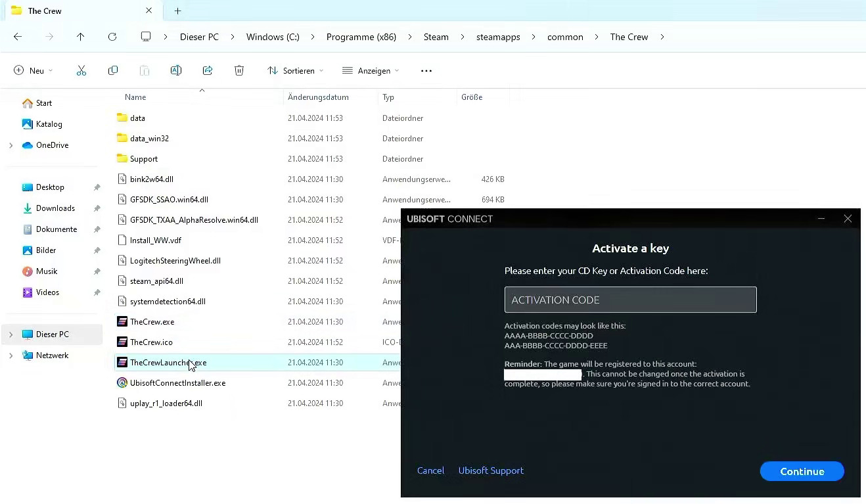Image resolution: width=866 pixels, height=504 pixels.
Task: Expand the Netzwerk tree node
Action: pyautogui.click(x=11, y=355)
